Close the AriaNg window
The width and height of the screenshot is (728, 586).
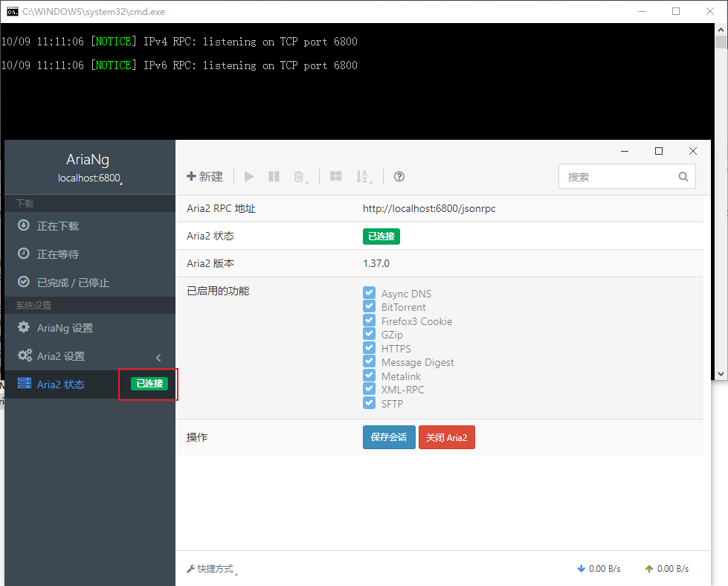(x=693, y=151)
